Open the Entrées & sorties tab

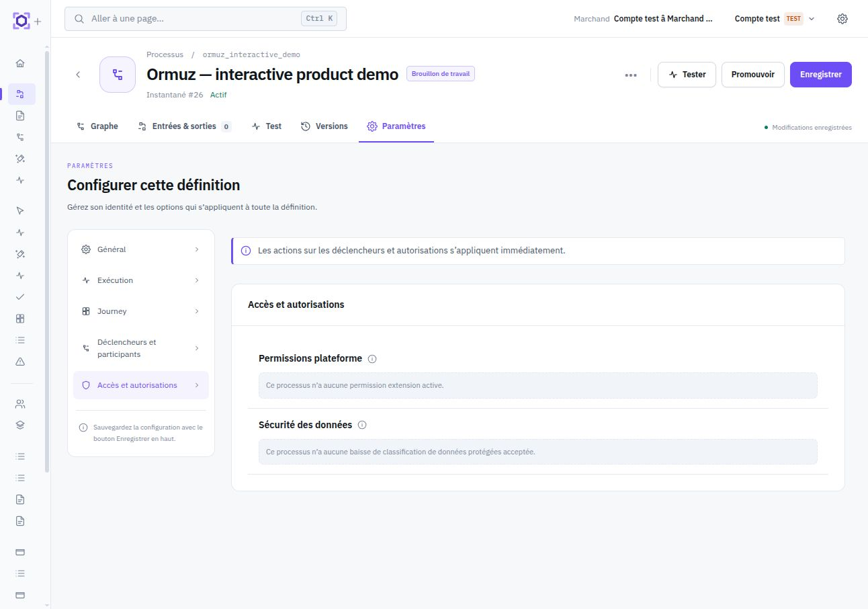click(184, 126)
